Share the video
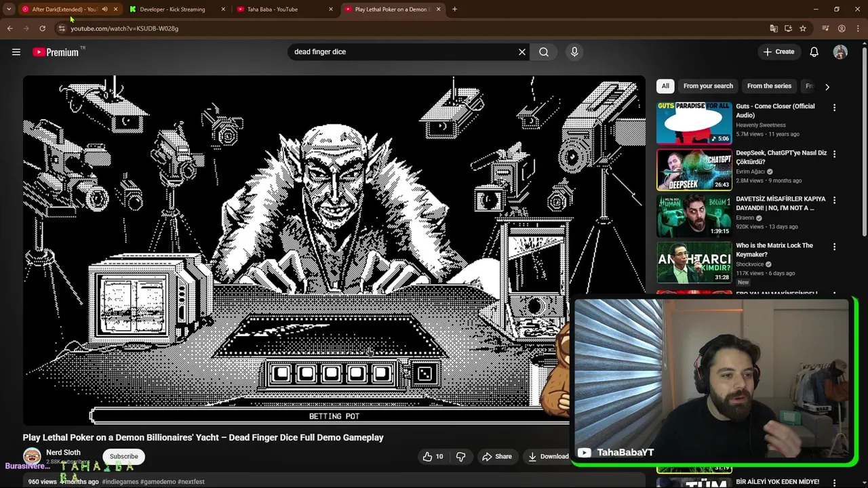The image size is (868, 488). pos(496,456)
